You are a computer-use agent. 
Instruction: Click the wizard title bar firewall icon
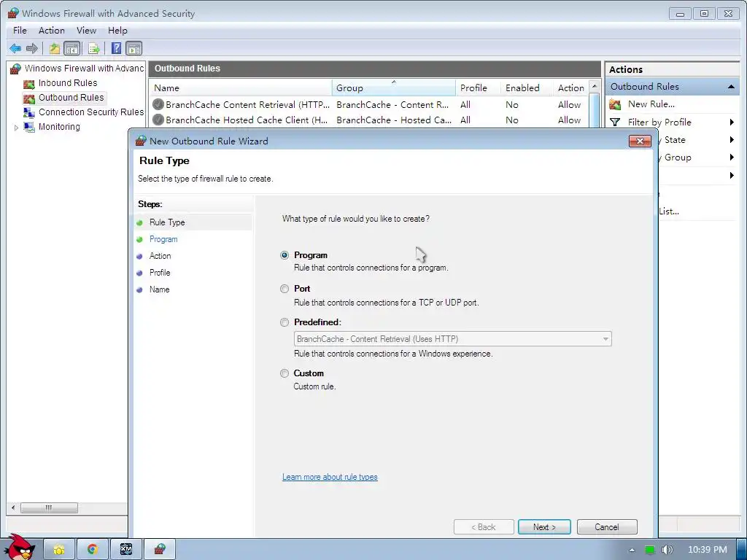point(141,141)
